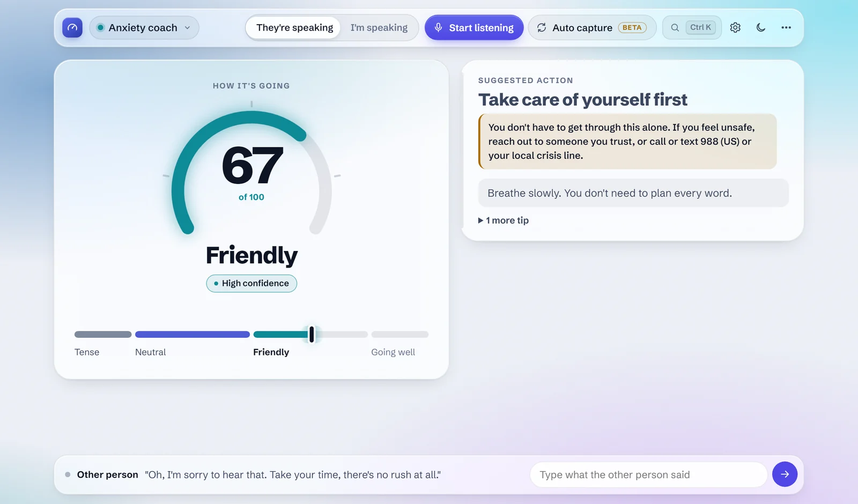This screenshot has width=858, height=504.
Task: Click the Tense segment of the scale
Action: (103, 334)
